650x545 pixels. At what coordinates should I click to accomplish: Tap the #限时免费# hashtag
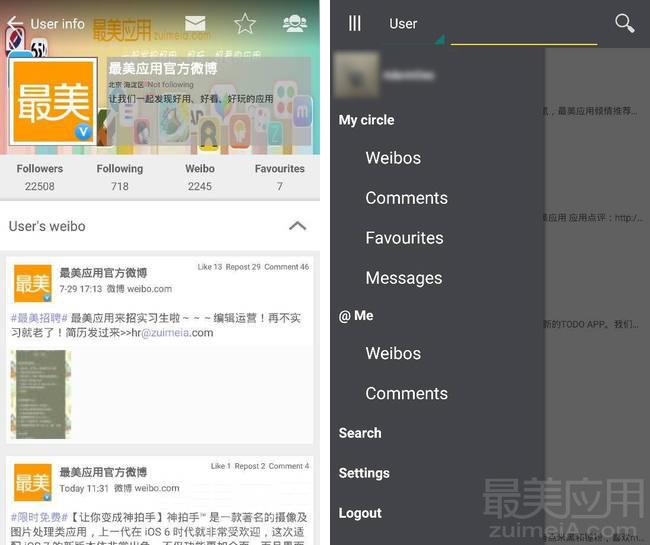tap(39, 517)
